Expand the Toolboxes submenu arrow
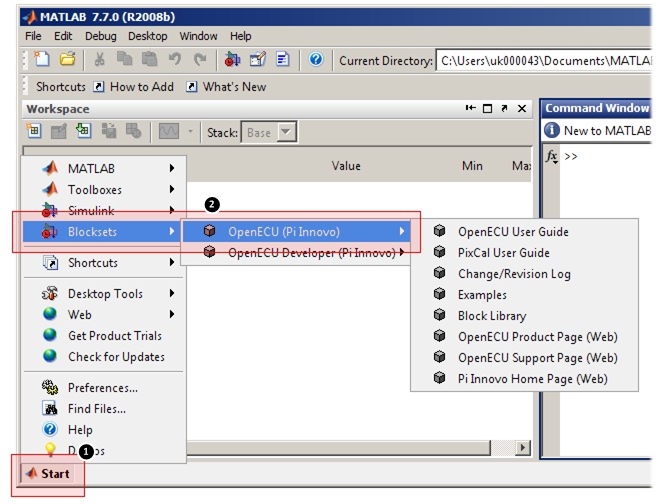Screen dimensions: 658x504 (x=172, y=189)
